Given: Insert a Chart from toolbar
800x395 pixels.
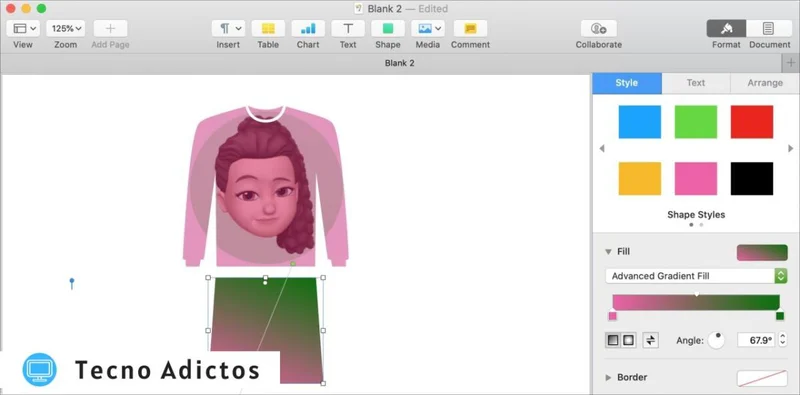Looking at the screenshot, I should tap(308, 29).
